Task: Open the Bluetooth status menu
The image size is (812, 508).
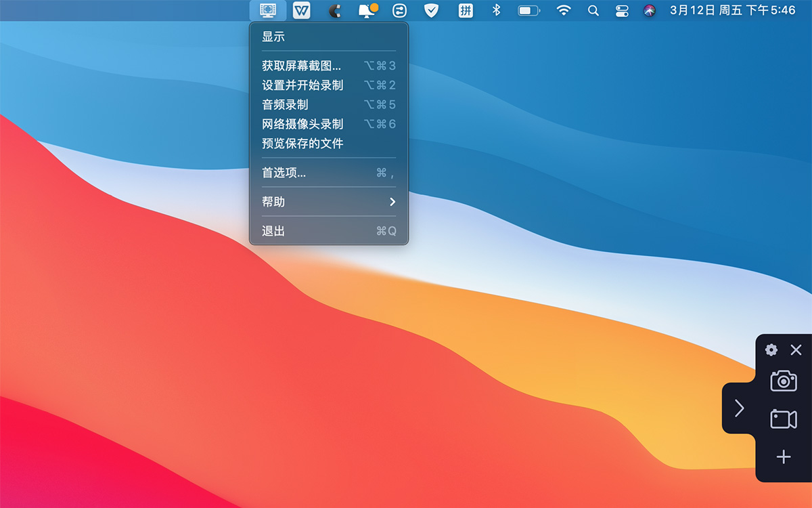Action: pos(496,10)
